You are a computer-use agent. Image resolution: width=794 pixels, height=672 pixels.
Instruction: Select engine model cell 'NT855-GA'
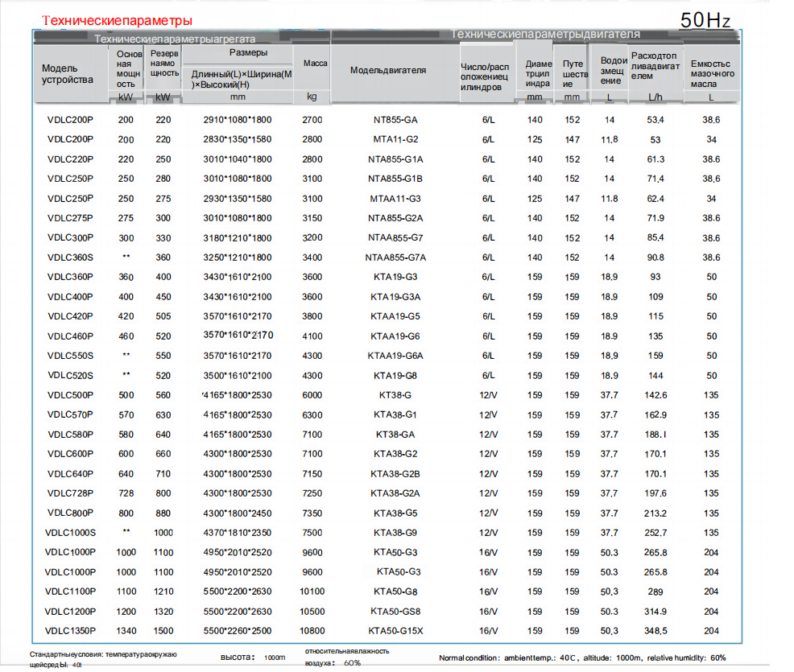click(x=395, y=120)
